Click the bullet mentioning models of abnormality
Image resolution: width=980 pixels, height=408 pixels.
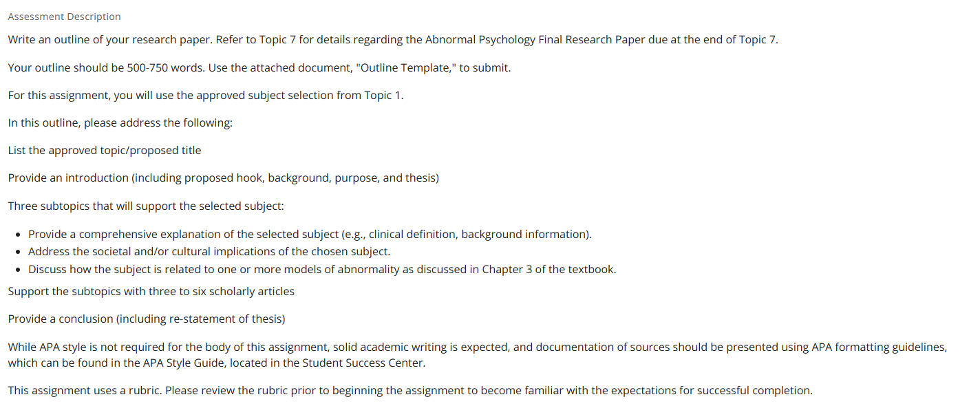click(322, 269)
